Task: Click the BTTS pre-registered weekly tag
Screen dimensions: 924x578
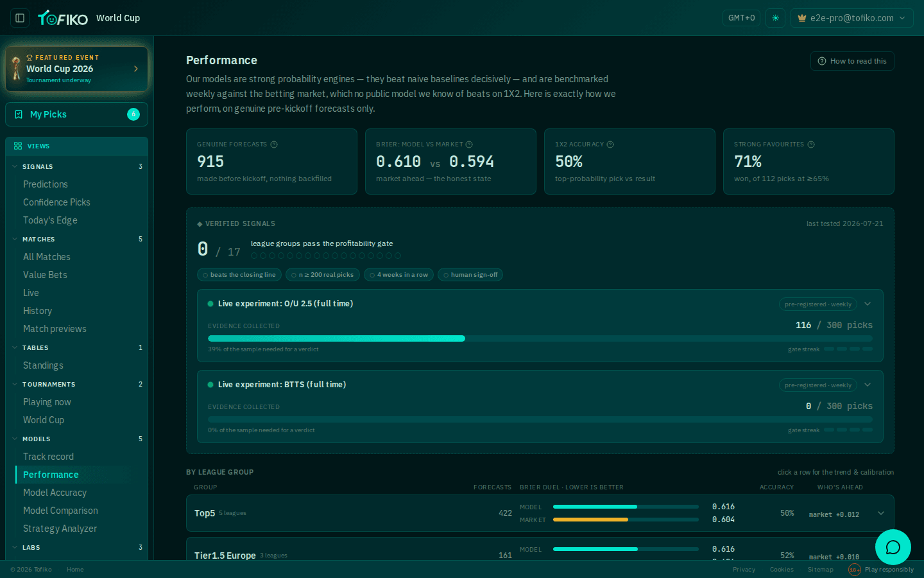Action: coord(818,385)
